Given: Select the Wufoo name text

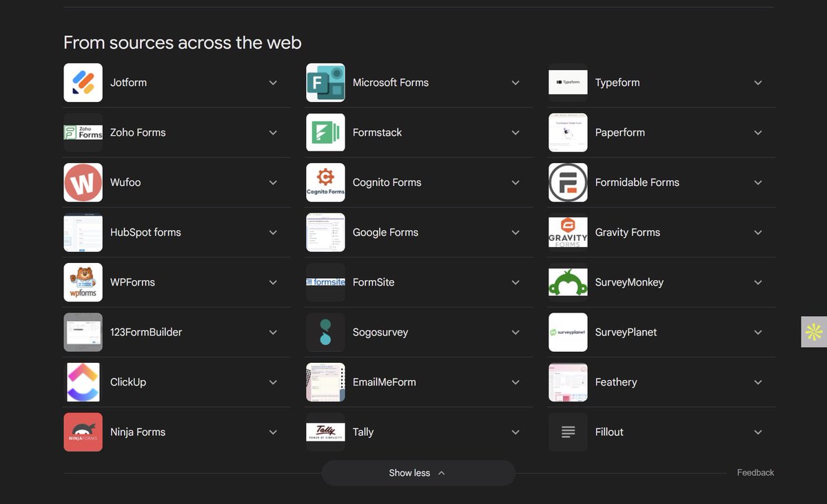Looking at the screenshot, I should tap(125, 182).
